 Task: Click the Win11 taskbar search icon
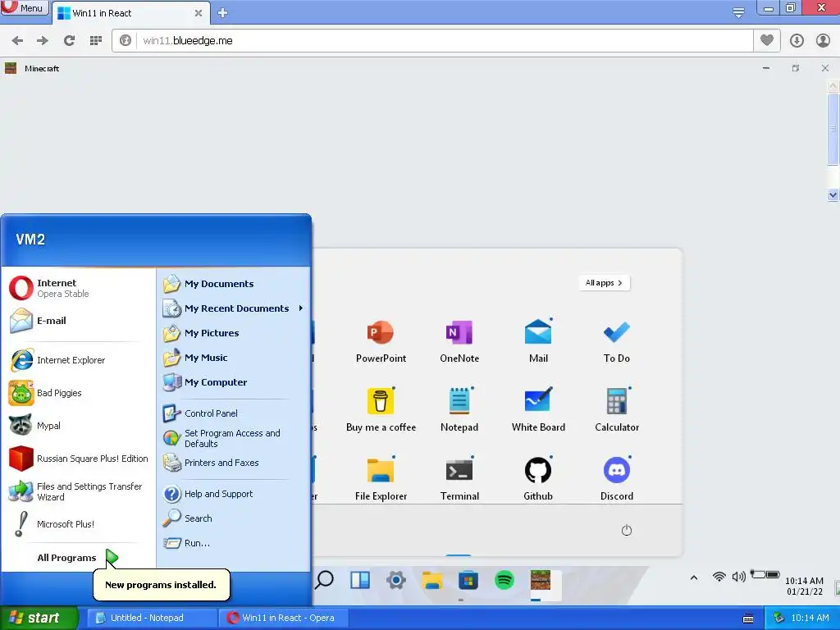click(324, 580)
